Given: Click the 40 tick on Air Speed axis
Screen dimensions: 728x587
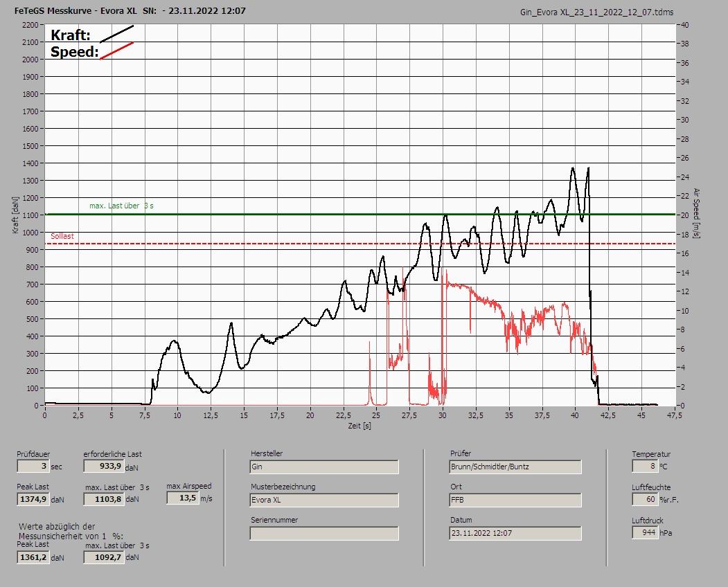Looking at the screenshot, I should (684, 25).
